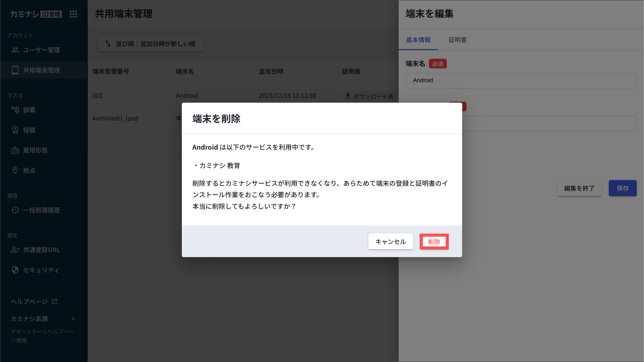Screen dimensions: 644x362
Task: Click the 編集を終了 button
Action: [579, 188]
